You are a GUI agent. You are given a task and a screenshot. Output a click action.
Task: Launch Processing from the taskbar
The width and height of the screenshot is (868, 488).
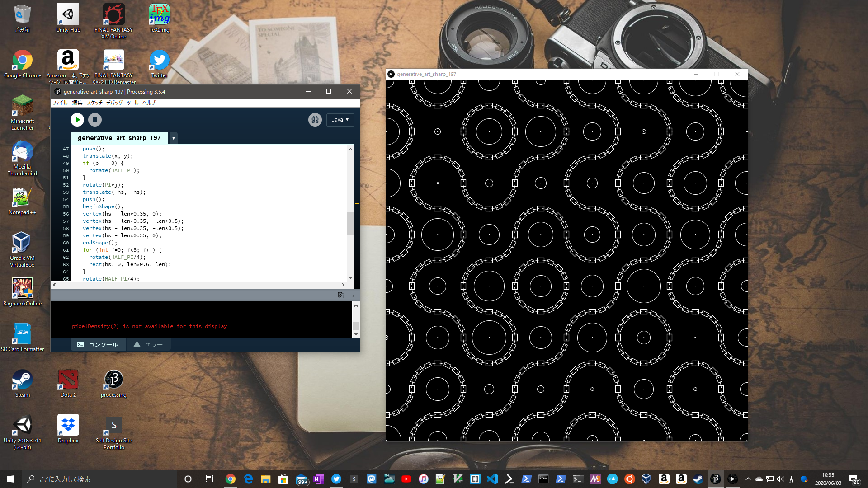[714, 479]
